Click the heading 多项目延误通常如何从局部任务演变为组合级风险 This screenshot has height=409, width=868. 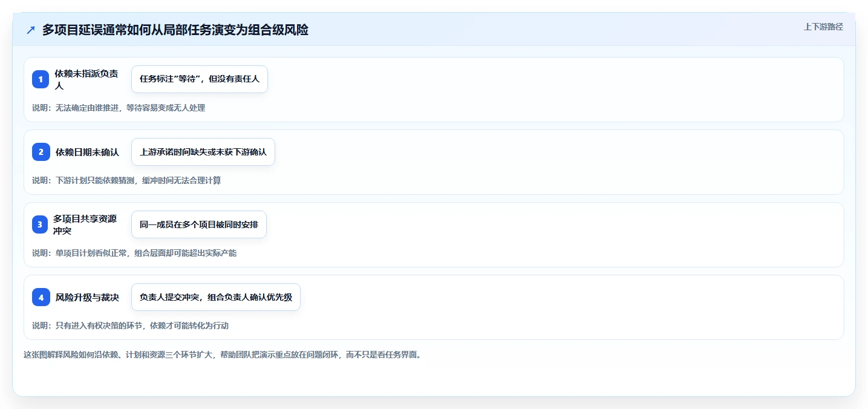175,30
